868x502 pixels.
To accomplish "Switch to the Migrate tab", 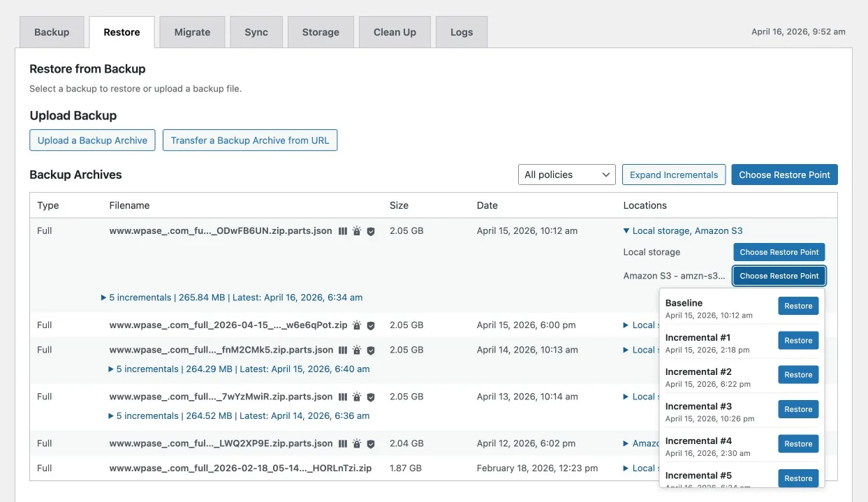I will point(192,32).
